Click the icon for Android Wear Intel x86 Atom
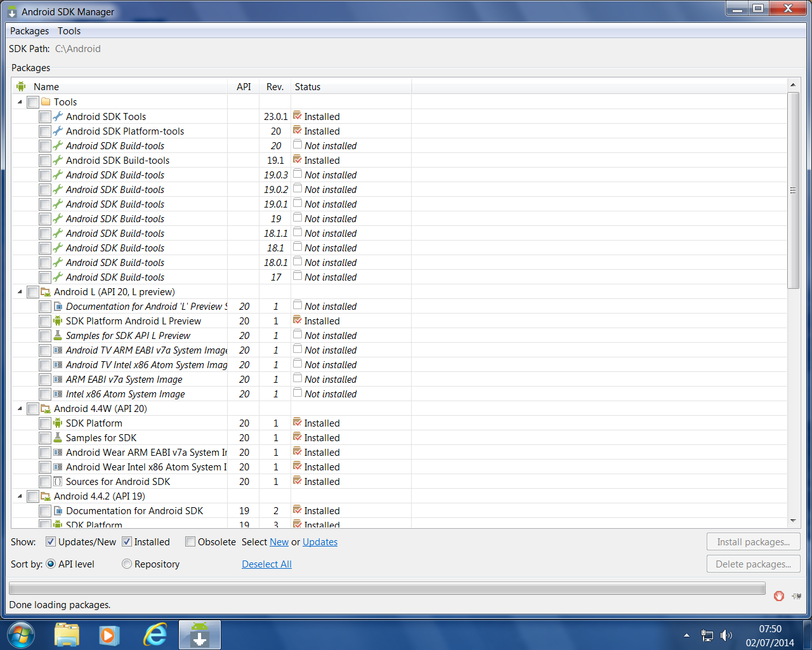 (x=58, y=467)
